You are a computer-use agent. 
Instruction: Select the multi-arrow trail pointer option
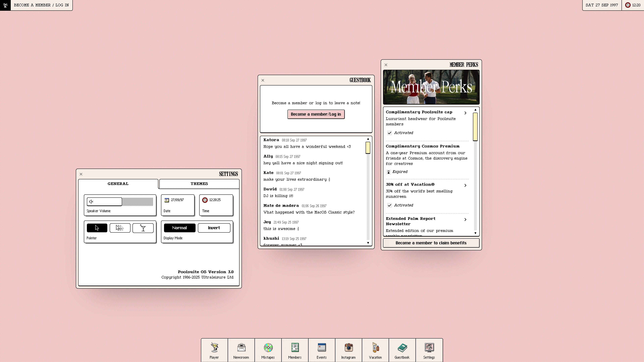click(120, 228)
